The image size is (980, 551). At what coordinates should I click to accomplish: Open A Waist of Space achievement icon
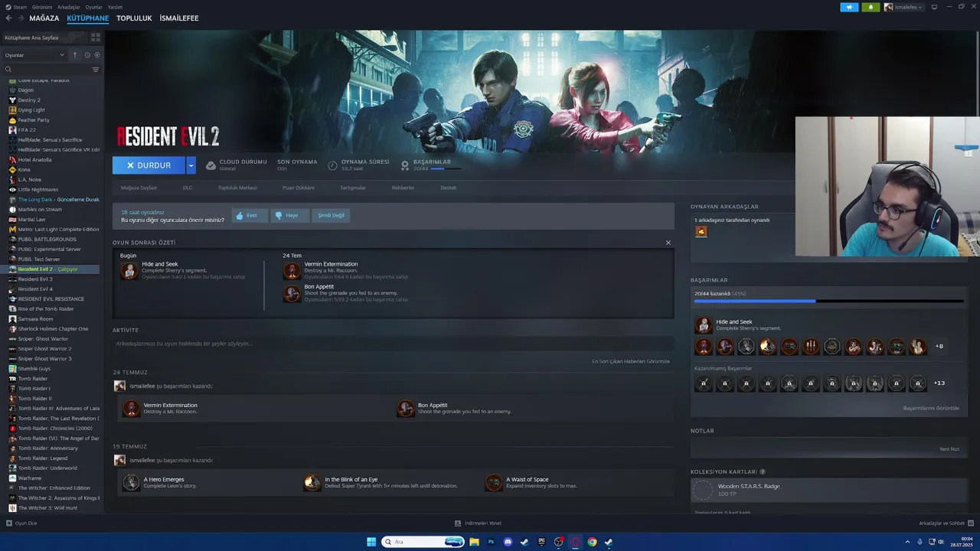(494, 483)
